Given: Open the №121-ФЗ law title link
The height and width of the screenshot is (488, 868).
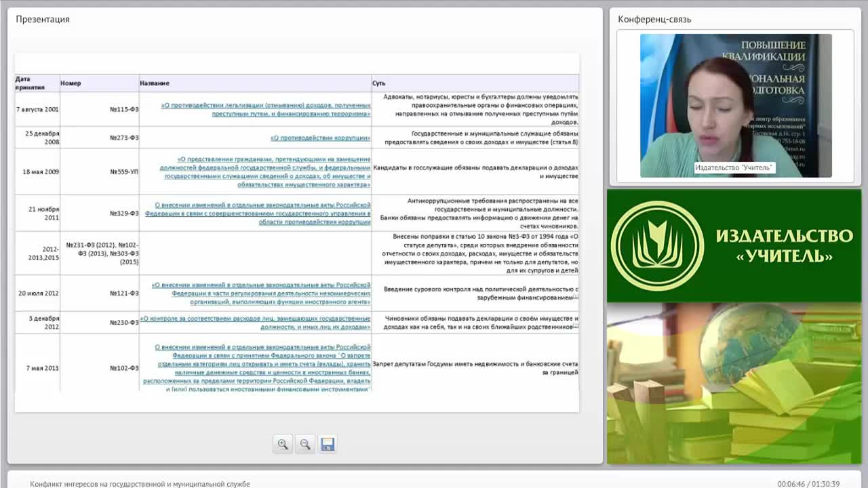Looking at the screenshot, I should click(261, 293).
